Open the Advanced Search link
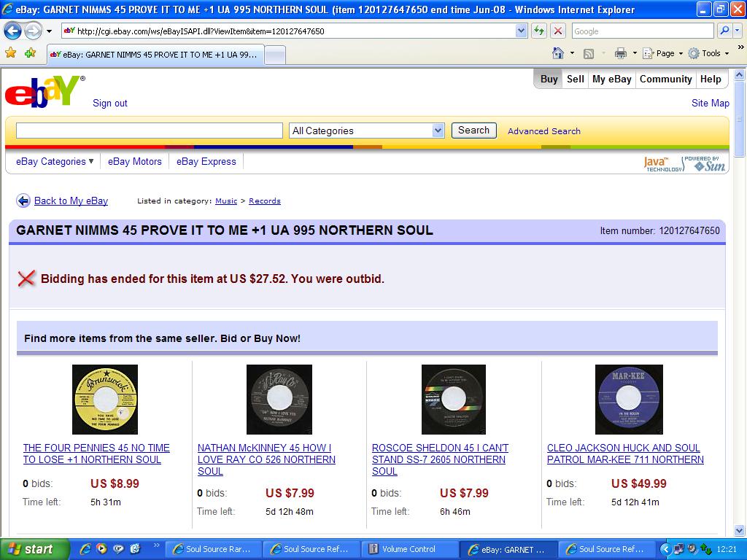The height and width of the screenshot is (560, 747). (544, 131)
